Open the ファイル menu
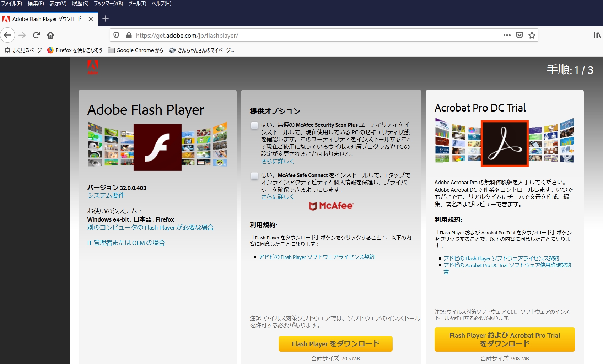 tap(12, 4)
